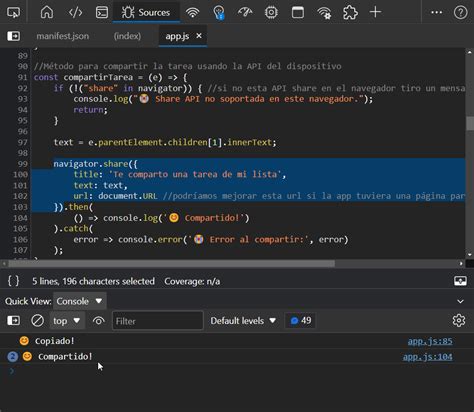Open the Quick View Console dropdown

[x=80, y=301]
